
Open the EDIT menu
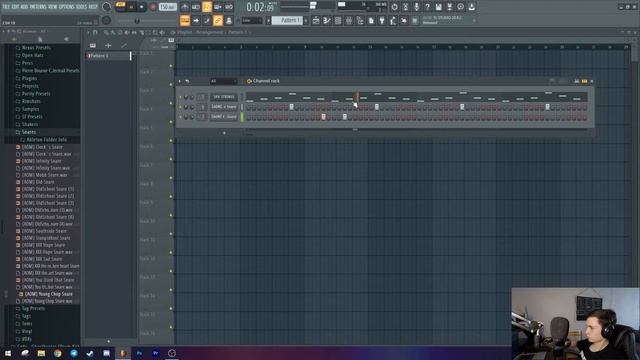pos(15,7)
